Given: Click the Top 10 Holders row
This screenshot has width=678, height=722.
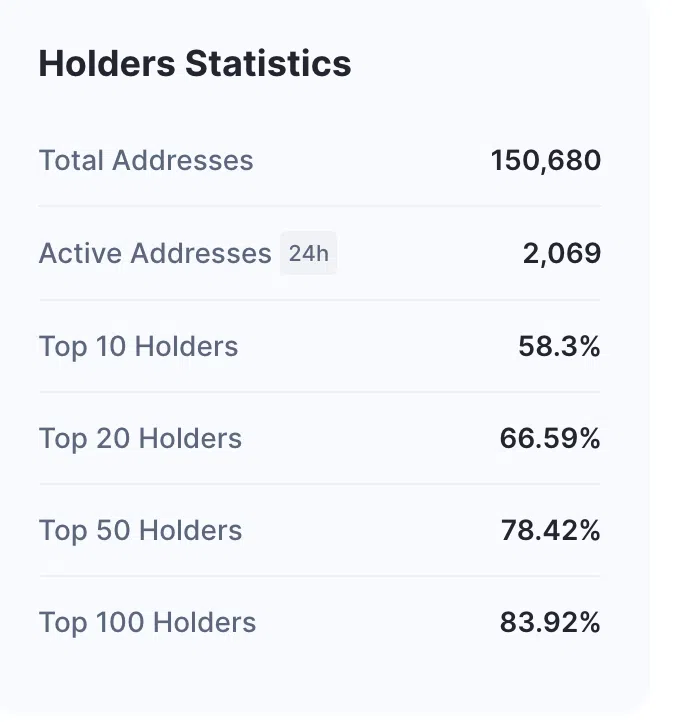Looking at the screenshot, I should [320, 346].
